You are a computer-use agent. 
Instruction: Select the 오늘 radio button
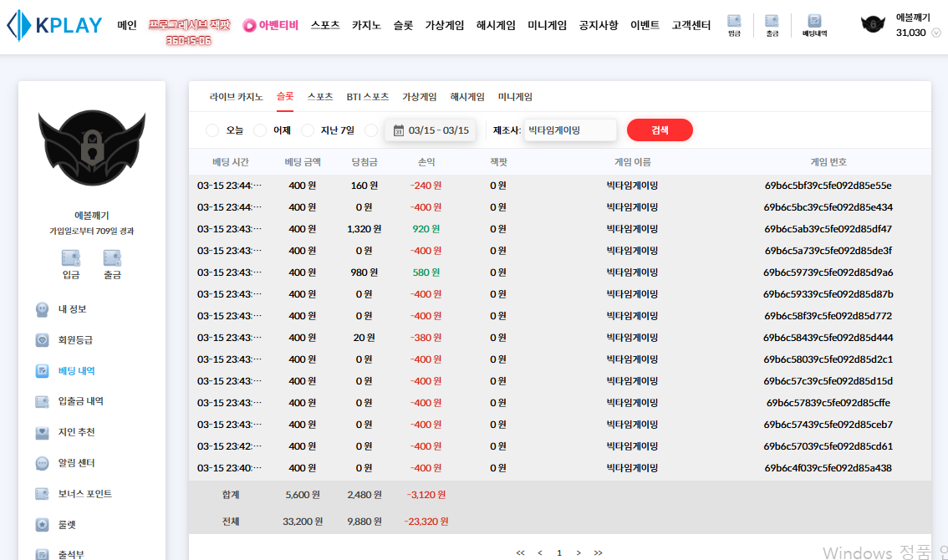tap(212, 130)
